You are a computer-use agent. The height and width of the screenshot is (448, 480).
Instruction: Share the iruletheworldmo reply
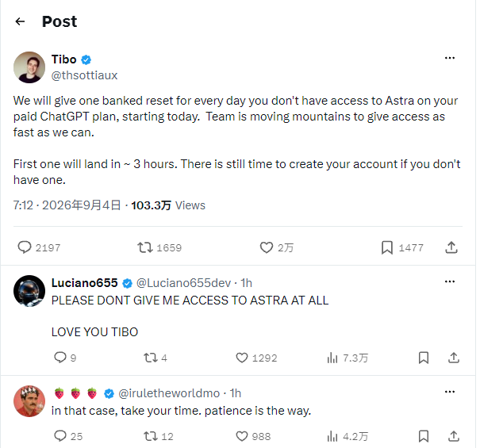point(454,436)
